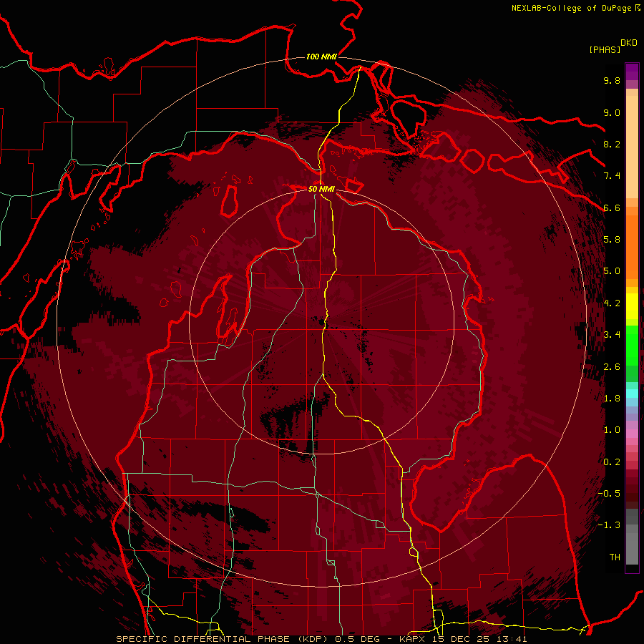
Task: Click the 50 NMI range ring label
Action: [321, 189]
